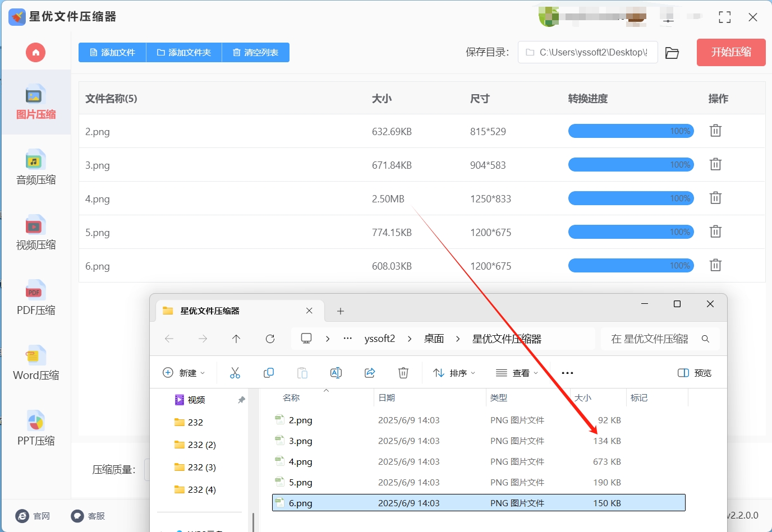Refresh the Explorer folder view
This screenshot has height=532, width=772.
click(270, 339)
